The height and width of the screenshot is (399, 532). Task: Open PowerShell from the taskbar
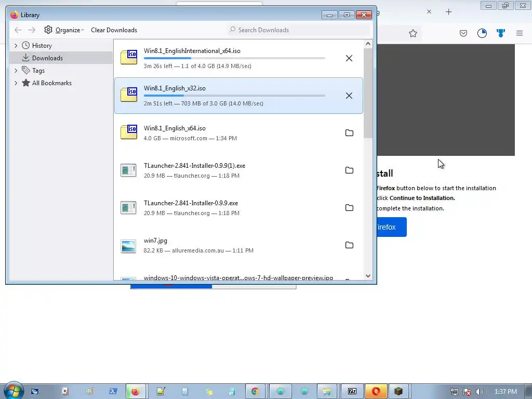click(113, 392)
